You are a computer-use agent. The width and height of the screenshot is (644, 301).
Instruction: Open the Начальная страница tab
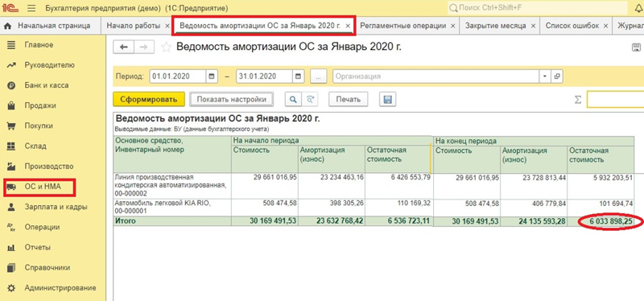tap(54, 26)
